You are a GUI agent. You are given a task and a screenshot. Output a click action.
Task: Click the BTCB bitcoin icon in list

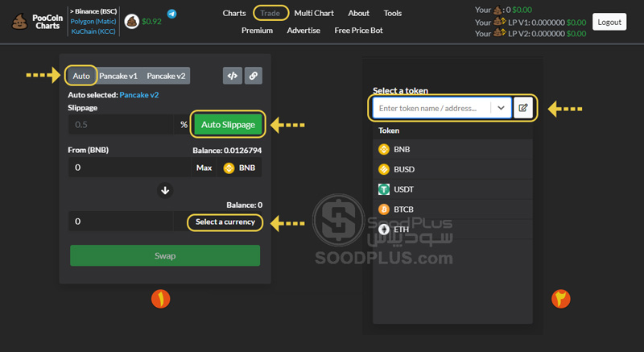click(x=384, y=209)
